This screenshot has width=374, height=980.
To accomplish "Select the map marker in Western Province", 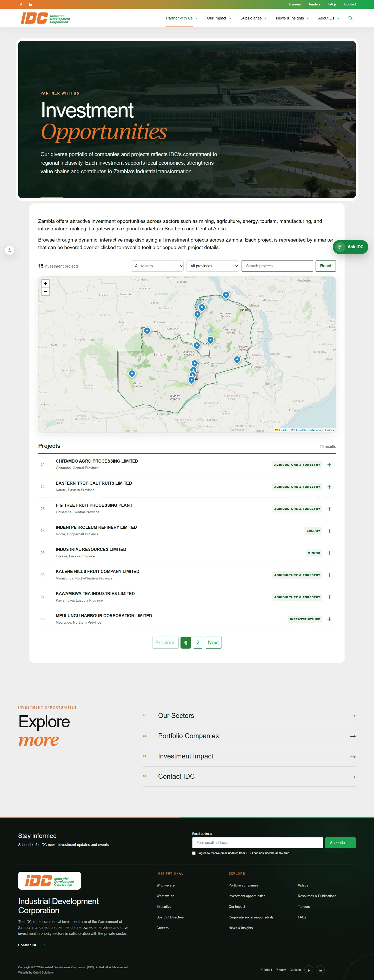I will coord(132,374).
